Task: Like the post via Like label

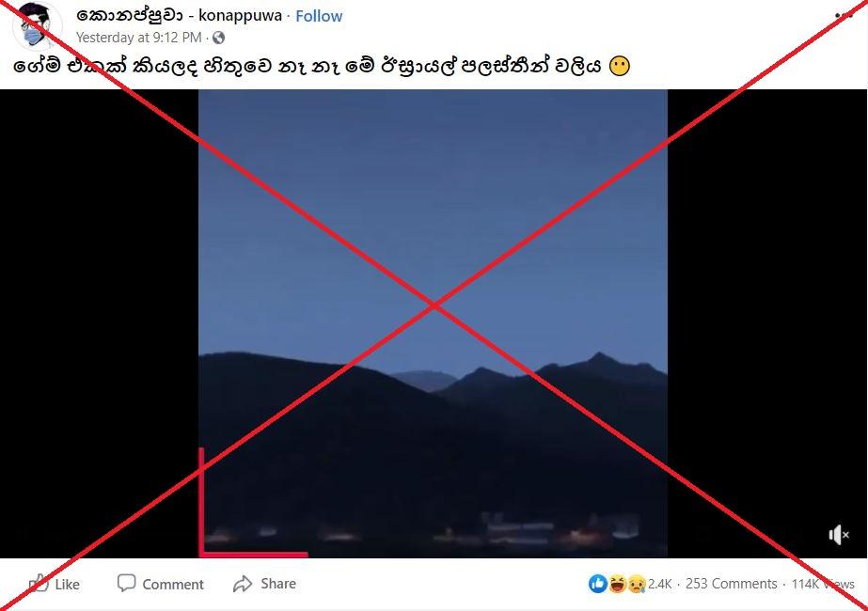Action: 68,585
